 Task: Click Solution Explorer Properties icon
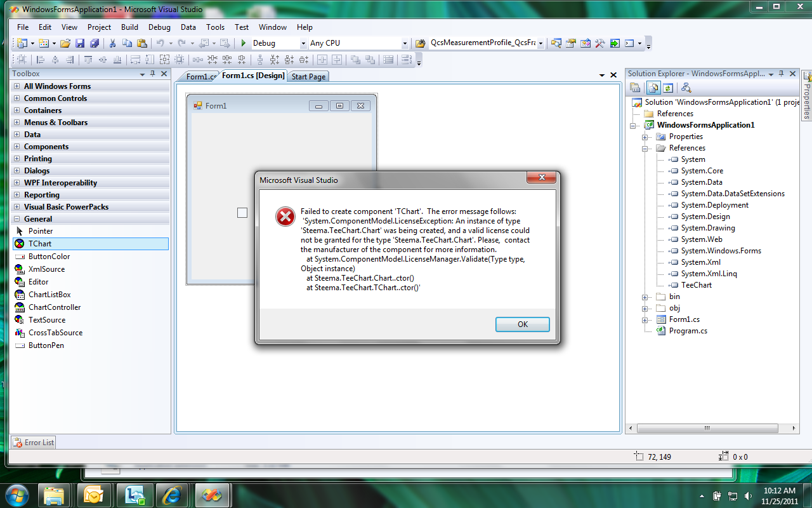point(635,88)
